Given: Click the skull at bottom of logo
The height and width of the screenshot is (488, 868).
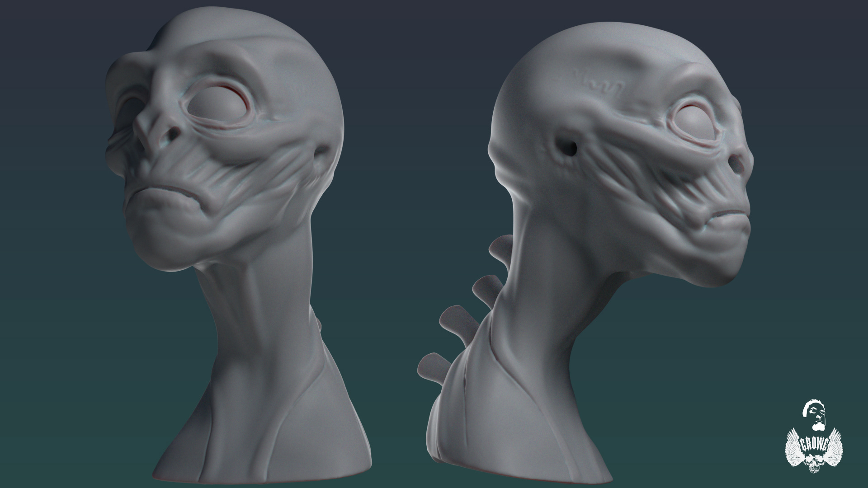Looking at the screenshot, I should [x=814, y=465].
